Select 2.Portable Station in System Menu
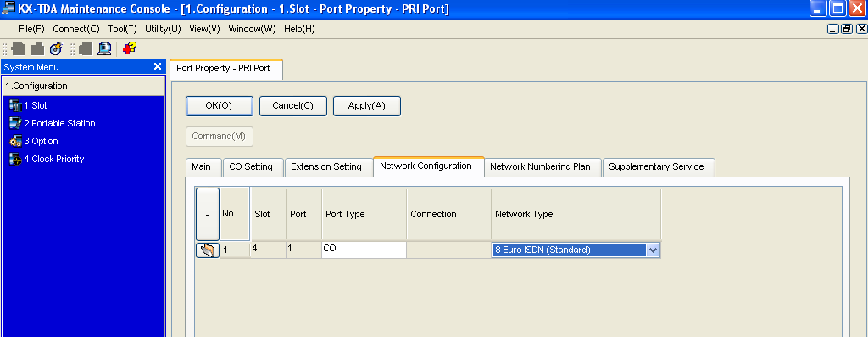Image resolution: width=868 pixels, height=337 pixels. tap(53, 123)
